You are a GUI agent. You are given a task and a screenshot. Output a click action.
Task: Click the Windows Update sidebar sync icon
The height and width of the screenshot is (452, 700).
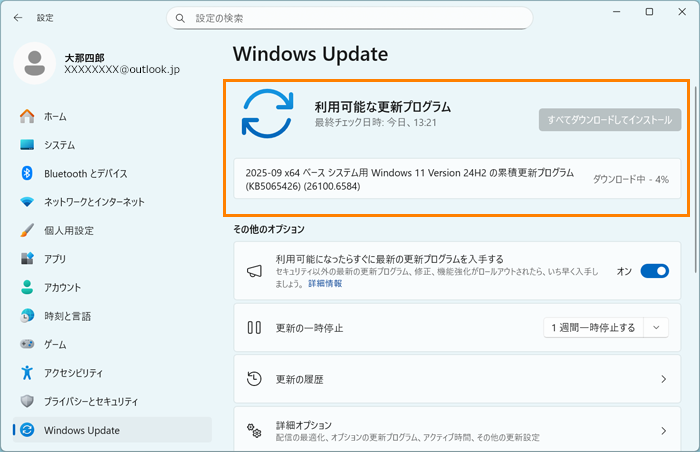27,430
